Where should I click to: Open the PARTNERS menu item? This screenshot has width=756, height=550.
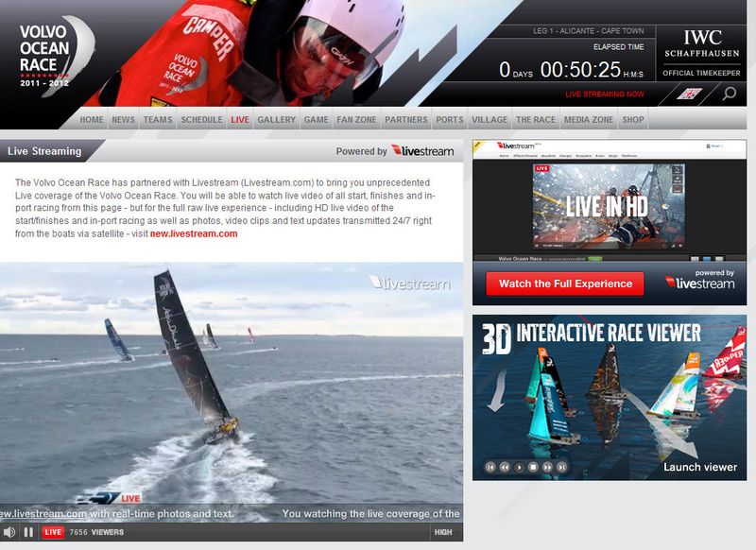[x=406, y=119]
